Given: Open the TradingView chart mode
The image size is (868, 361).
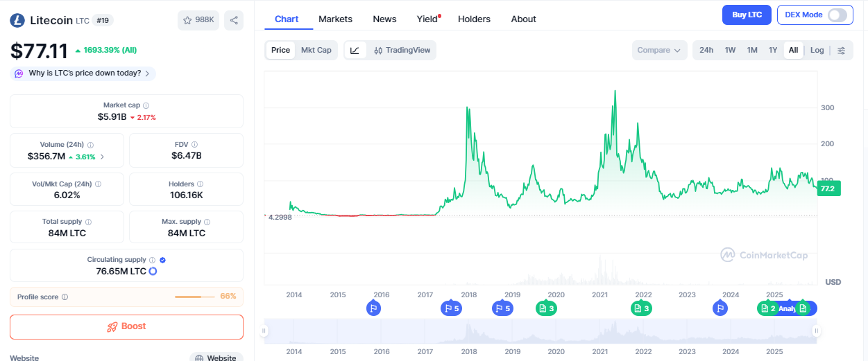Looking at the screenshot, I should (402, 50).
